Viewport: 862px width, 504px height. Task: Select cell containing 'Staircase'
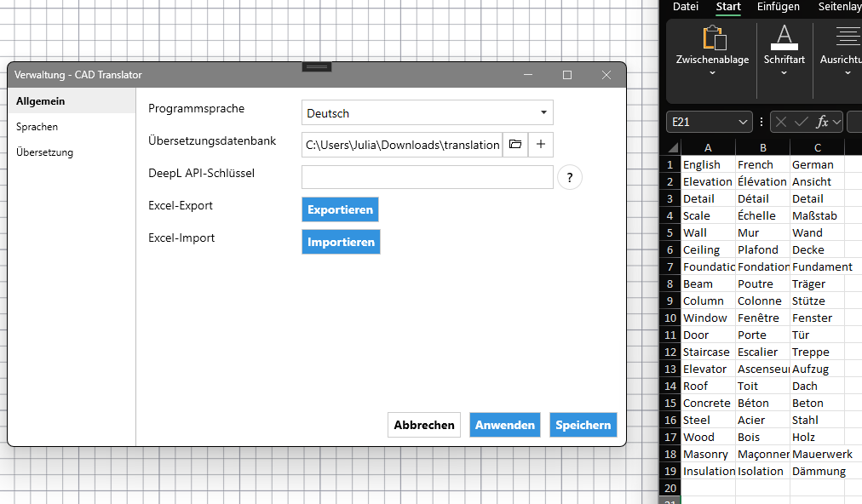click(x=708, y=352)
